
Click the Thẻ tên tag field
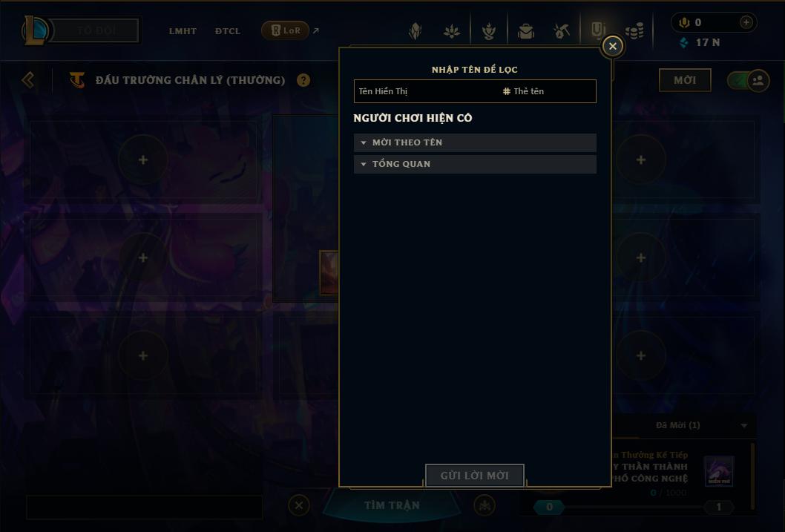point(547,91)
